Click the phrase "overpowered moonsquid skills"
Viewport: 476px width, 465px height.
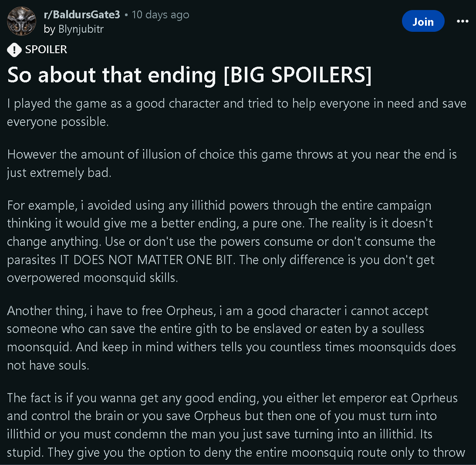click(91, 278)
